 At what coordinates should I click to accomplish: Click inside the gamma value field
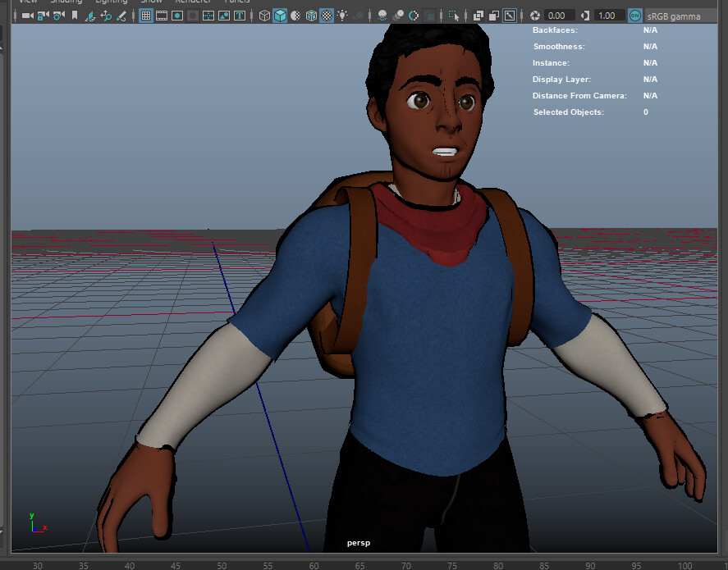[x=608, y=15]
